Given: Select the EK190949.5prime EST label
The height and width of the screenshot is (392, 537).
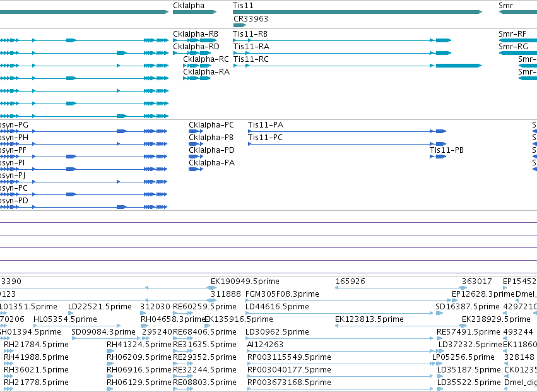Looking at the screenshot, I should pos(245,282).
